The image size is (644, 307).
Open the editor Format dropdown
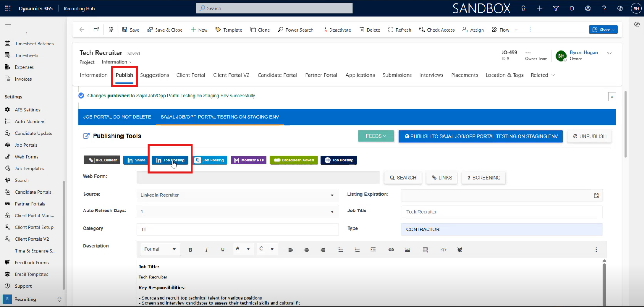click(160, 250)
